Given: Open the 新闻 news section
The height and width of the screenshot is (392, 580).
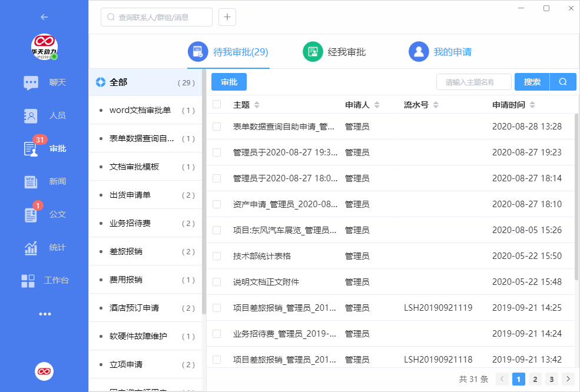Looking at the screenshot, I should coord(44,181).
